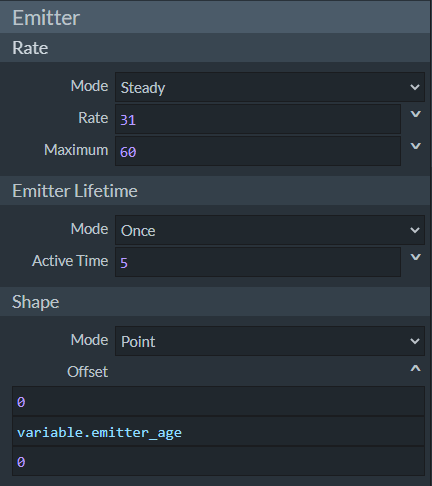The width and height of the screenshot is (432, 486).
Task: Click the Offset field with variable.emitter_age
Action: pos(218,431)
